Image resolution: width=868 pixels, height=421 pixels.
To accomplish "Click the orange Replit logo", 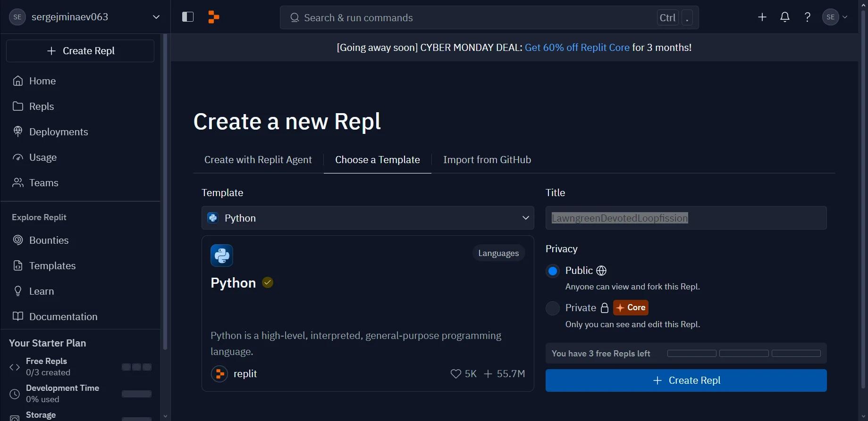I will tap(214, 17).
